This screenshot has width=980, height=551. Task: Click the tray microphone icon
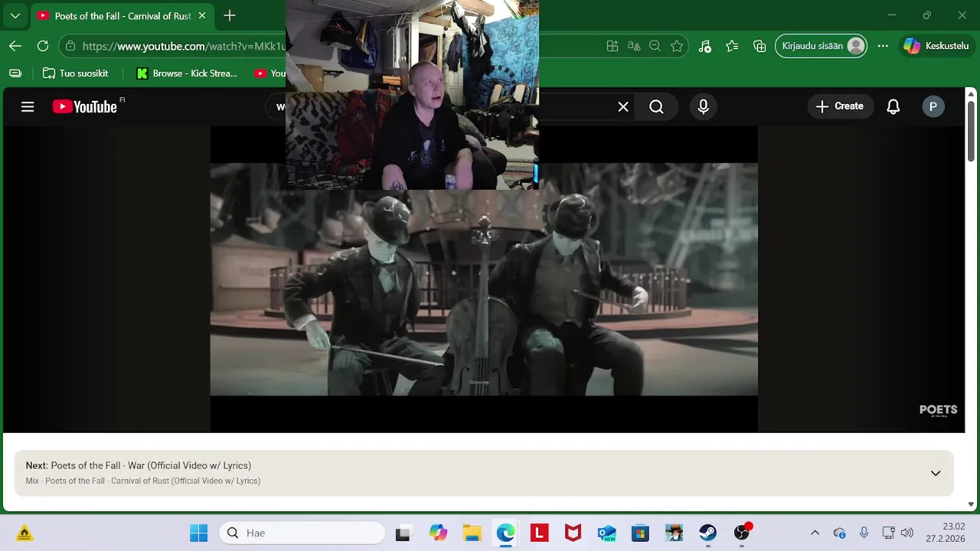[864, 533]
